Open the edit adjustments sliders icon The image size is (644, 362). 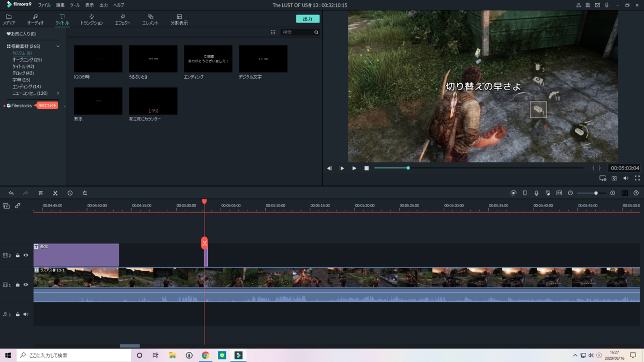(x=85, y=193)
